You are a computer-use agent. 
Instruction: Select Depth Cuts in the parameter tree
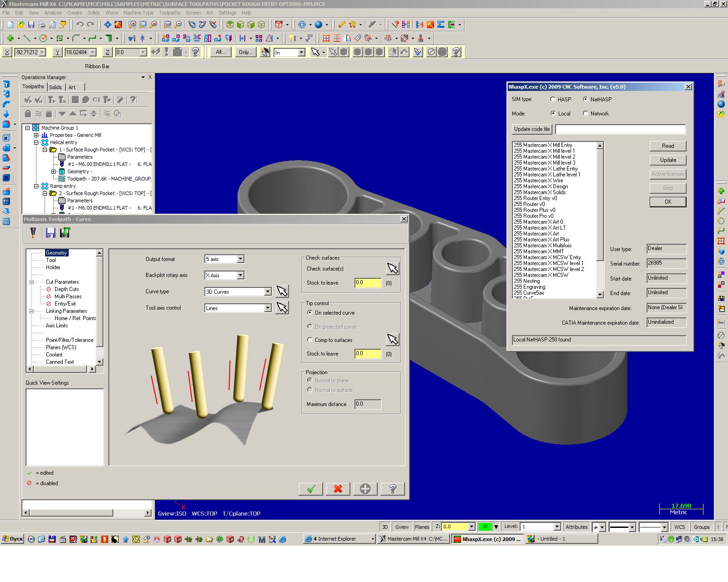(66, 289)
